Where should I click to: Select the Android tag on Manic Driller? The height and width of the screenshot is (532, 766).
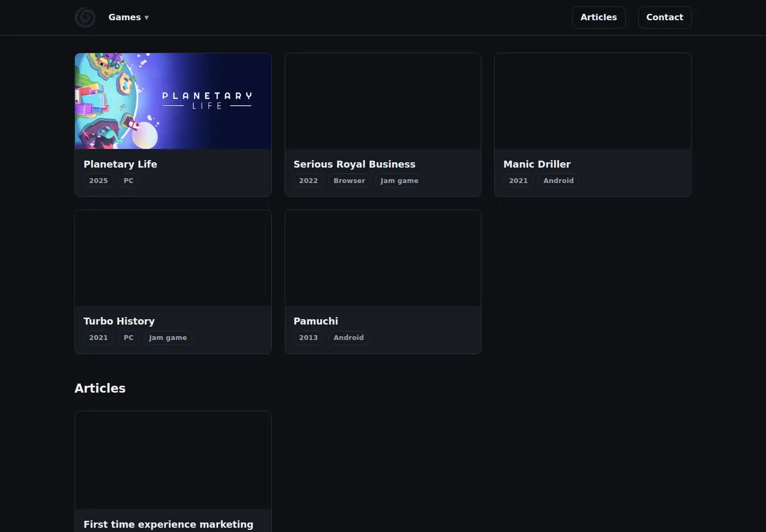pyautogui.click(x=559, y=181)
